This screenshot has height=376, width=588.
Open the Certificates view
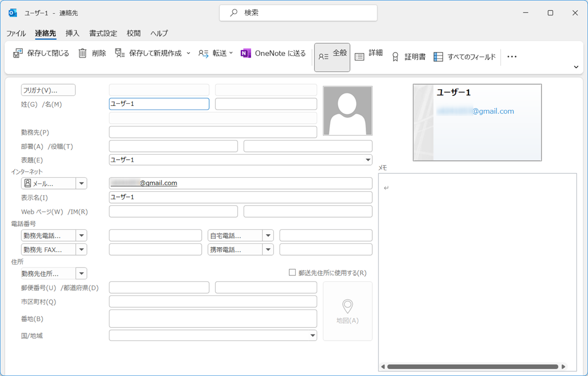395,57
